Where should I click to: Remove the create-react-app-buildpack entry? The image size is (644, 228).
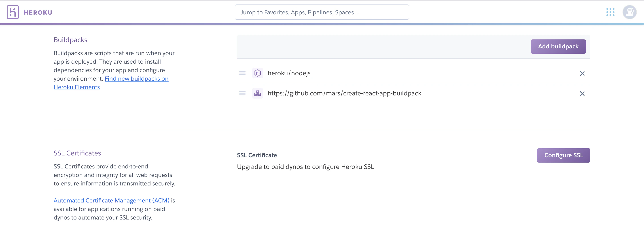coord(582,94)
